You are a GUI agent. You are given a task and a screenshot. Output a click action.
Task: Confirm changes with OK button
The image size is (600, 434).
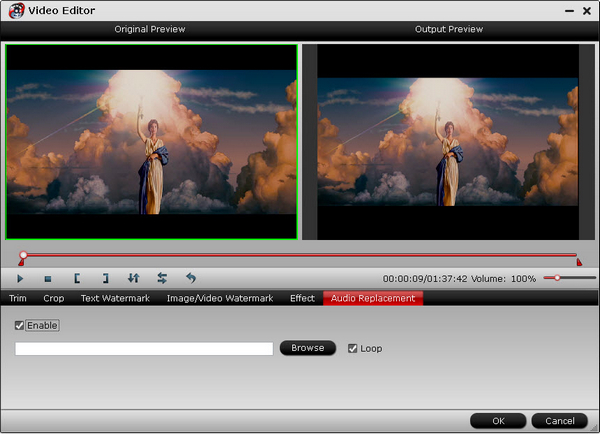498,421
